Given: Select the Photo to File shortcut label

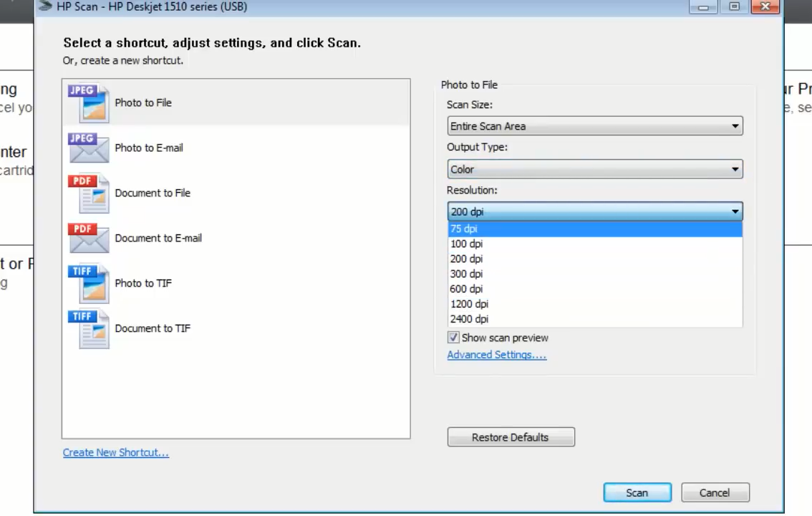Looking at the screenshot, I should coord(143,102).
